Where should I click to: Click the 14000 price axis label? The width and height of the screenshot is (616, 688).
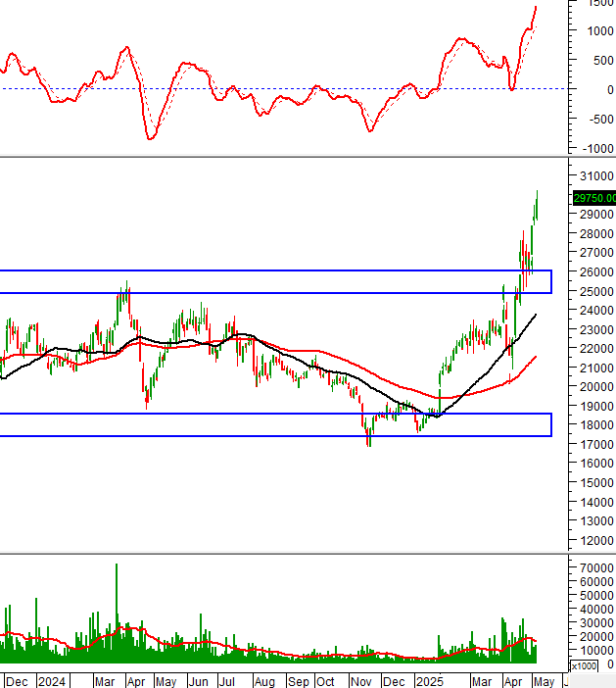[x=596, y=502]
